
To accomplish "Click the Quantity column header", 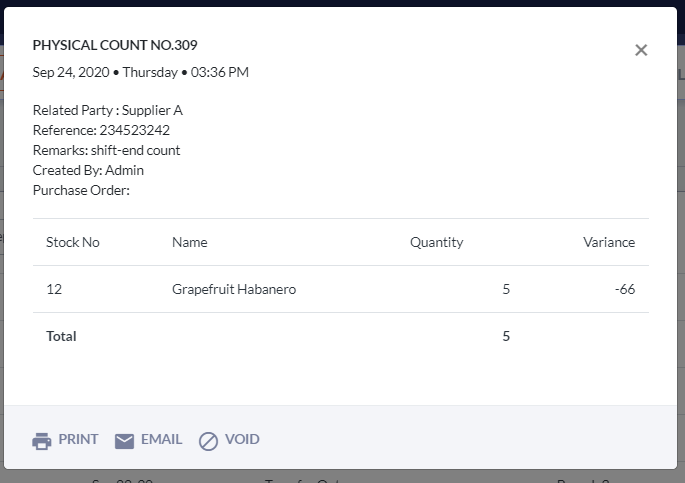I will coord(436,242).
